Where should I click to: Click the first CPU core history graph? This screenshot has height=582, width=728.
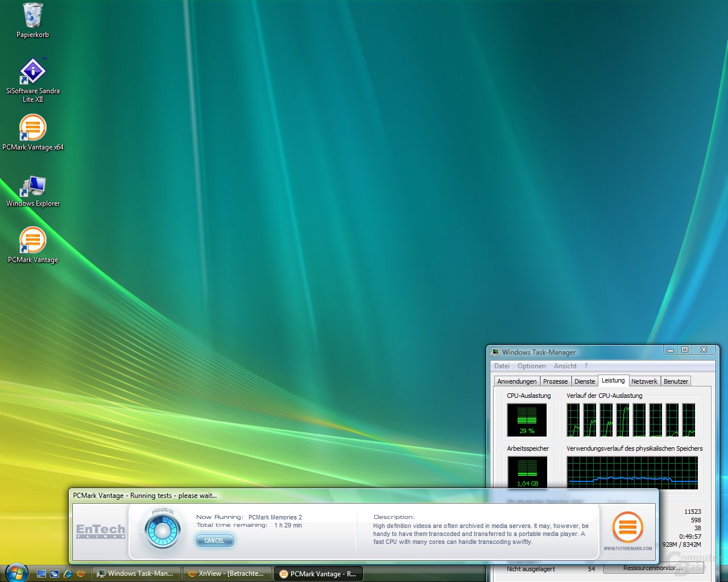tap(573, 420)
